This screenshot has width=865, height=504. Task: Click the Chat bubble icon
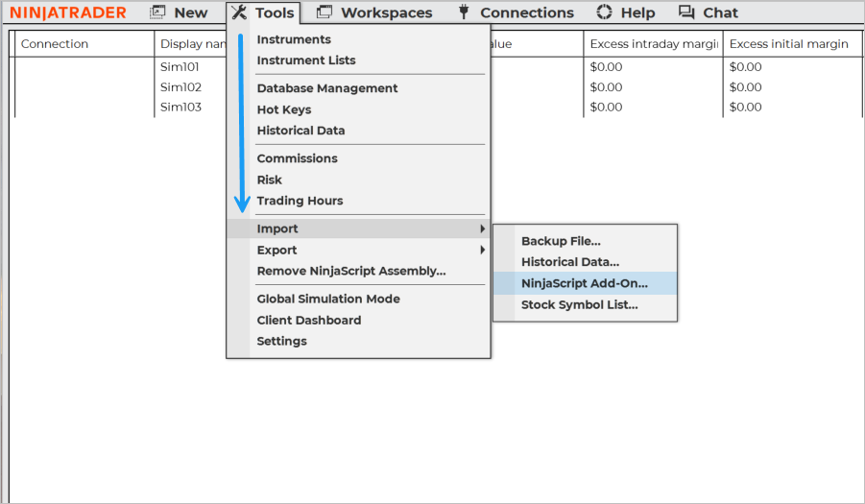[686, 12]
